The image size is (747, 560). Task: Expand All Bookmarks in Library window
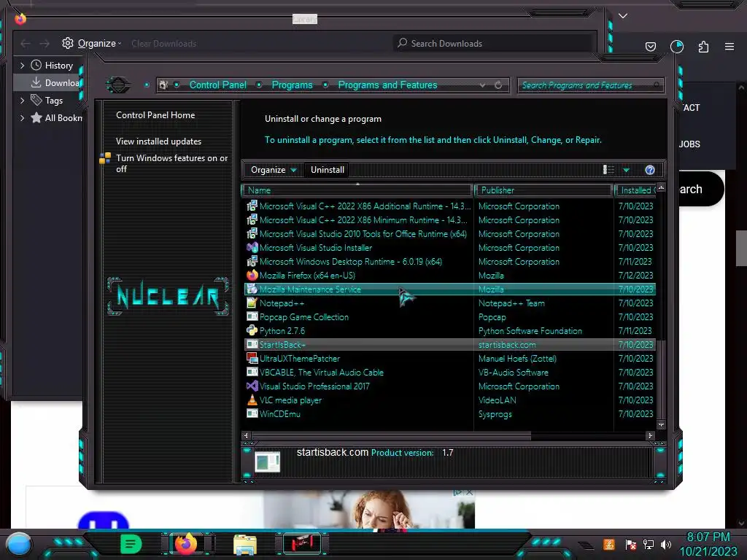[x=22, y=117]
